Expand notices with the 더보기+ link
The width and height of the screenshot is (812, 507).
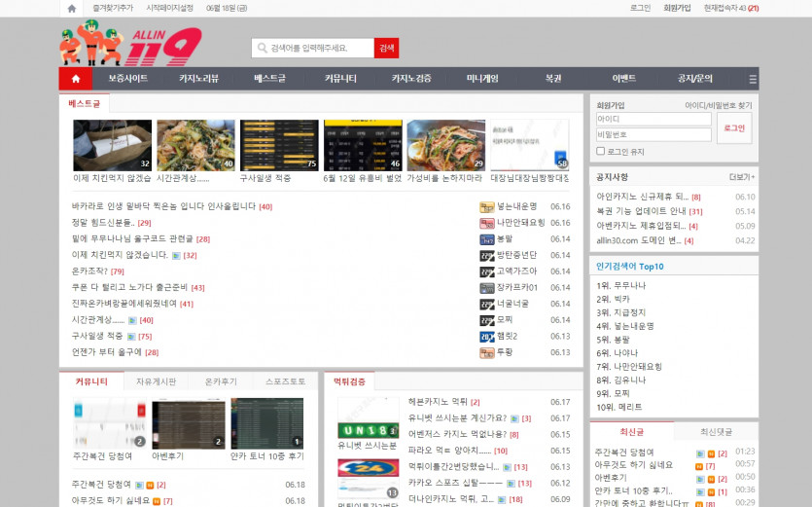pos(741,177)
